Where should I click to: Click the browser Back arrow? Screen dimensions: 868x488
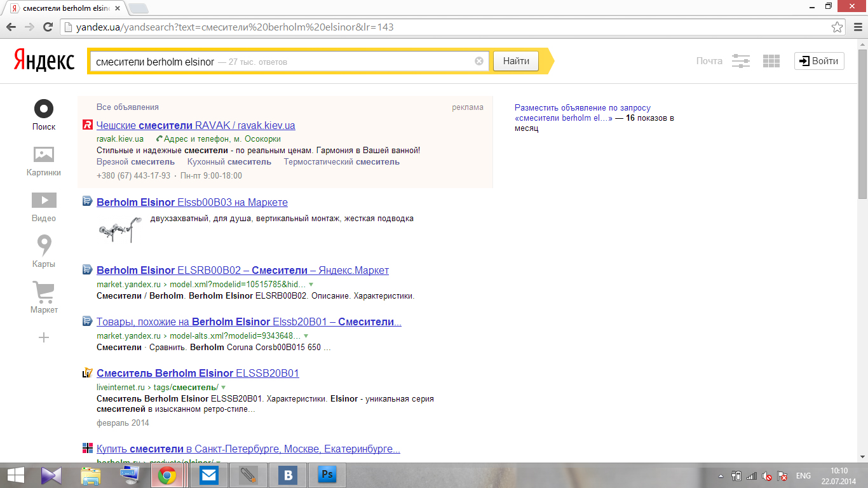tap(11, 27)
